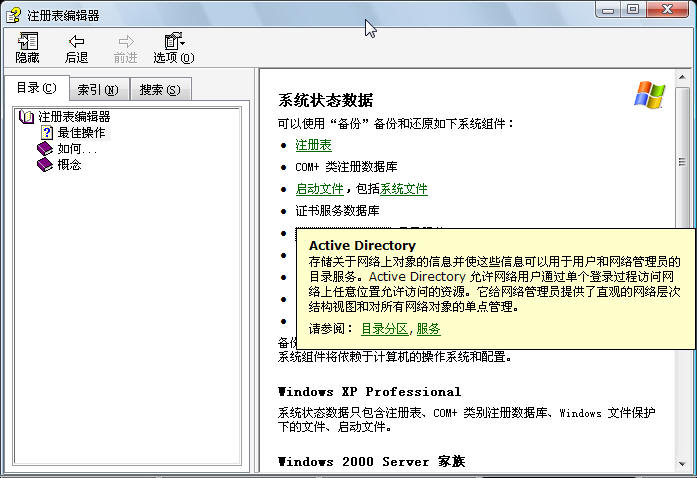Click the help window title bar icon
Image resolution: width=697 pixels, height=478 pixels.
(13, 15)
